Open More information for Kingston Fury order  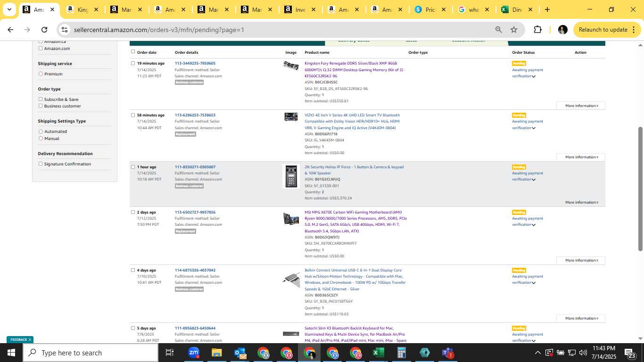(581, 106)
